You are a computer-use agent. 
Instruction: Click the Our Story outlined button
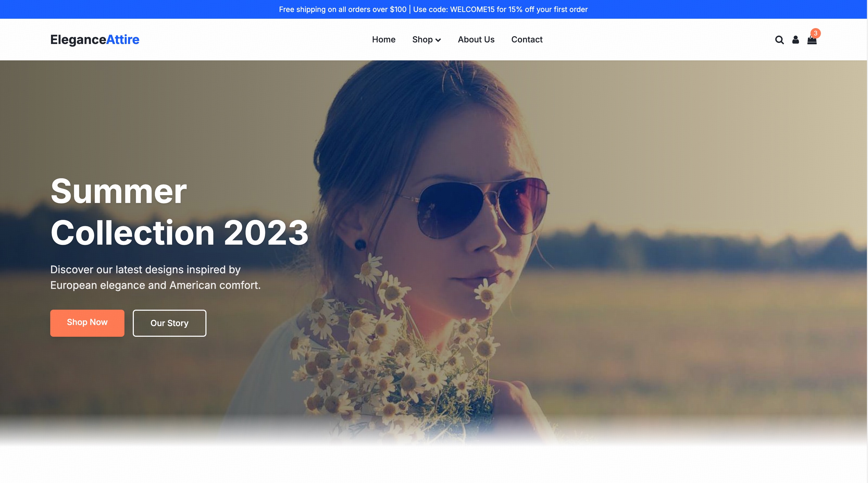169,323
